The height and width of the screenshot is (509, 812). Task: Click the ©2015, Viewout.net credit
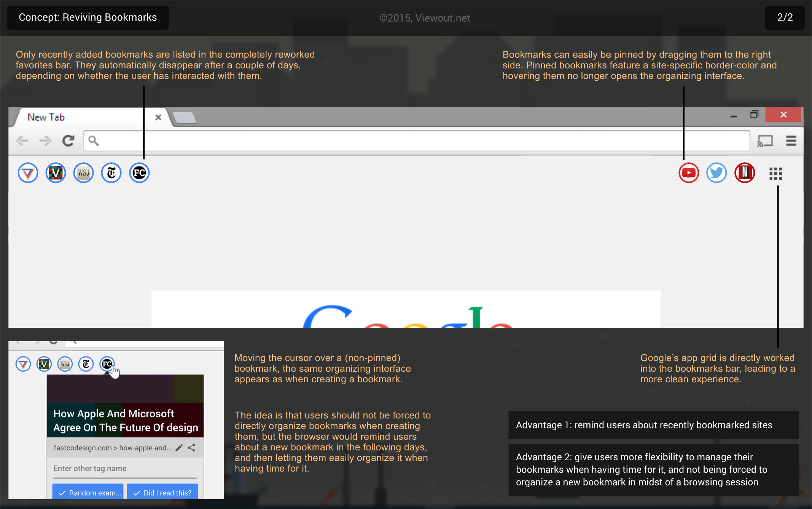click(425, 18)
